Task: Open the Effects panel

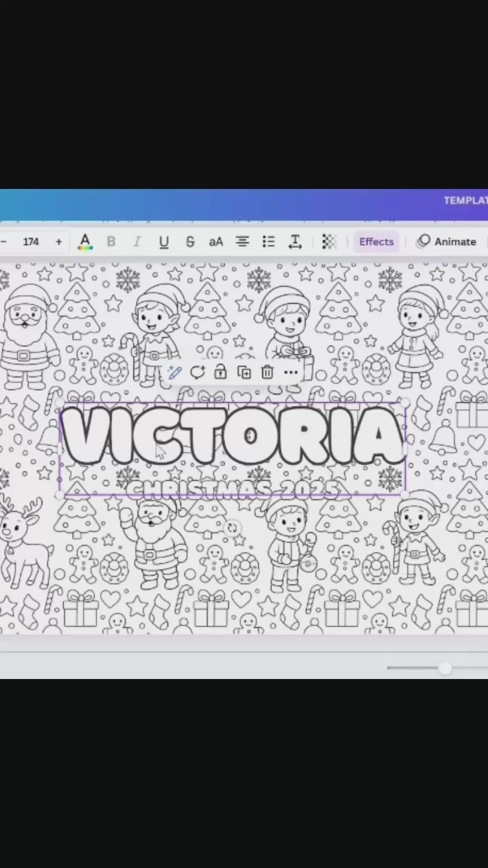Action: [376, 242]
